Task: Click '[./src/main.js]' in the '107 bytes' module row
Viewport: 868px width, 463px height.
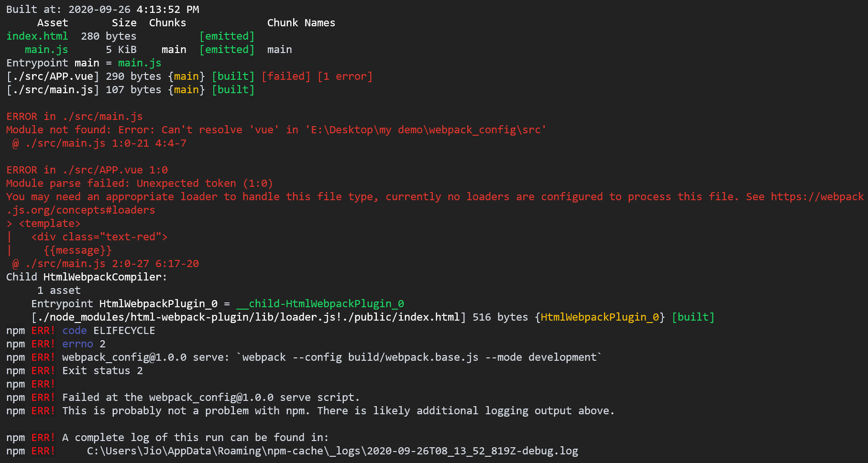Action: [53, 90]
